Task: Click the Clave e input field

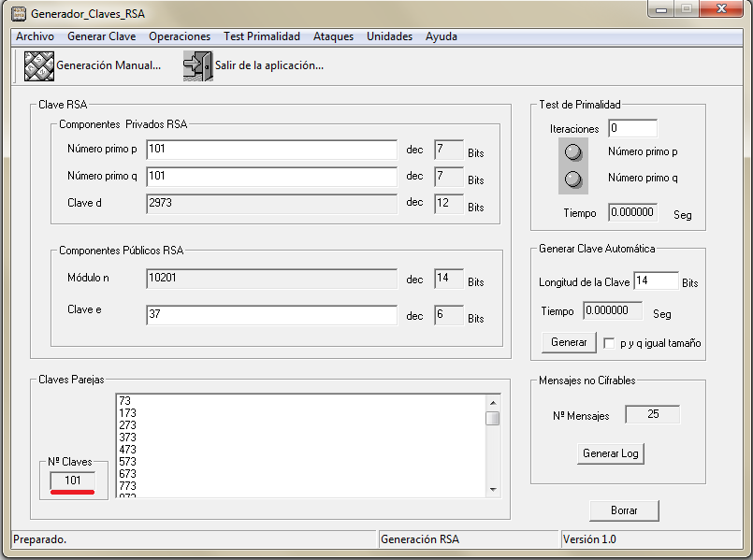Action: coord(271,316)
